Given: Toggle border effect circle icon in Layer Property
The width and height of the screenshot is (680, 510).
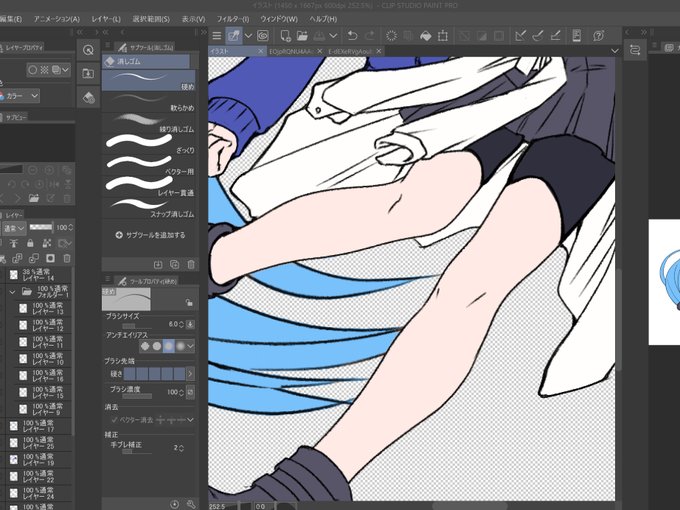Looking at the screenshot, I should point(33,70).
